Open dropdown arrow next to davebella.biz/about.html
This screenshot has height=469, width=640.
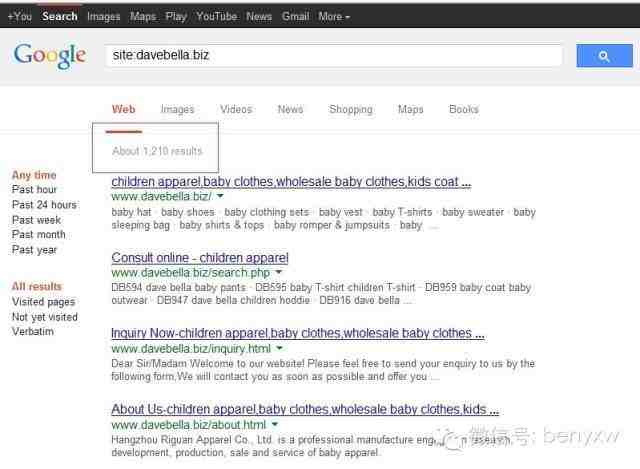coord(275,425)
